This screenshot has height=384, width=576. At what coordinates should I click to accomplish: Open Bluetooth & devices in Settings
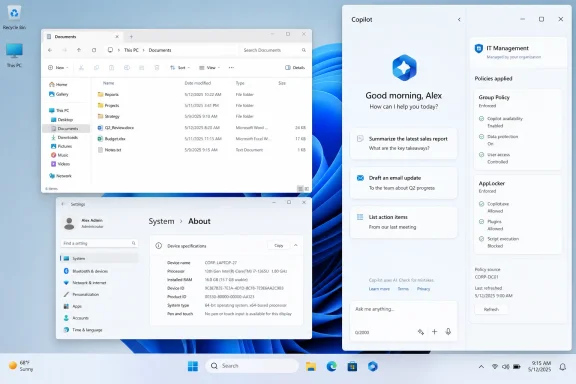tap(99, 271)
